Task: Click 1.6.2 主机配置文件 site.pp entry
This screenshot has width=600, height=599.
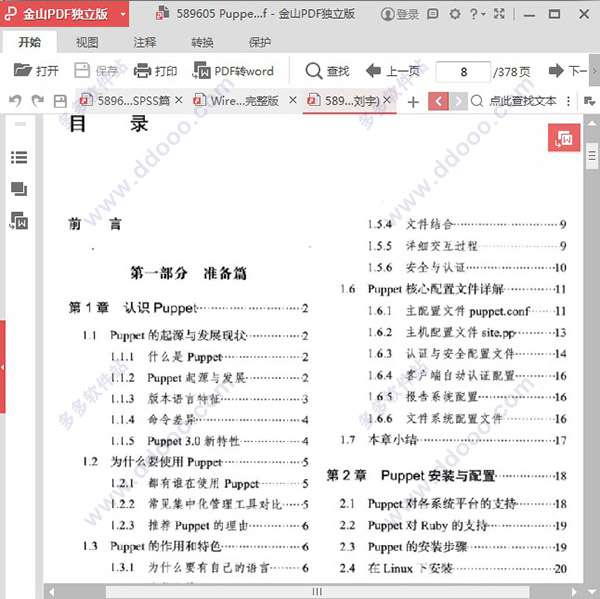Action: 467,332
